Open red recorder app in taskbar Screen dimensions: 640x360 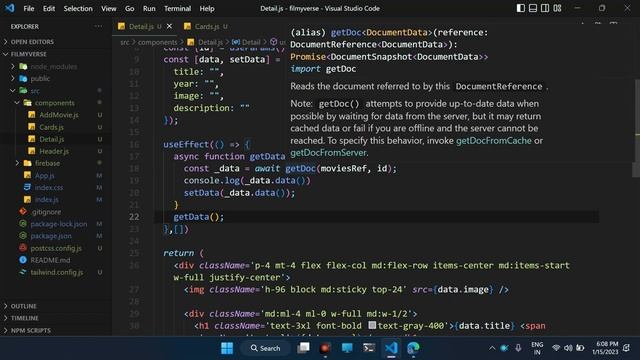[325, 348]
